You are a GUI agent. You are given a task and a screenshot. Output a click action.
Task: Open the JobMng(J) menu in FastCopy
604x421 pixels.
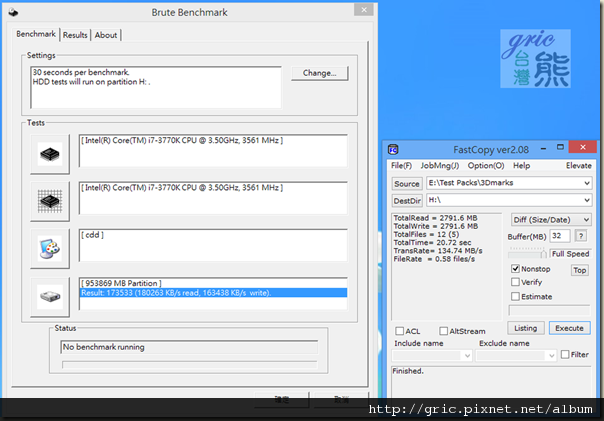tap(440, 166)
